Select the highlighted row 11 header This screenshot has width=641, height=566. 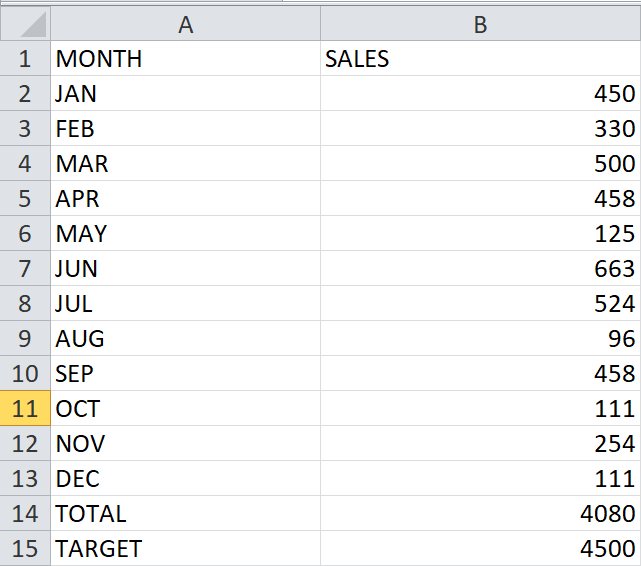pos(25,409)
